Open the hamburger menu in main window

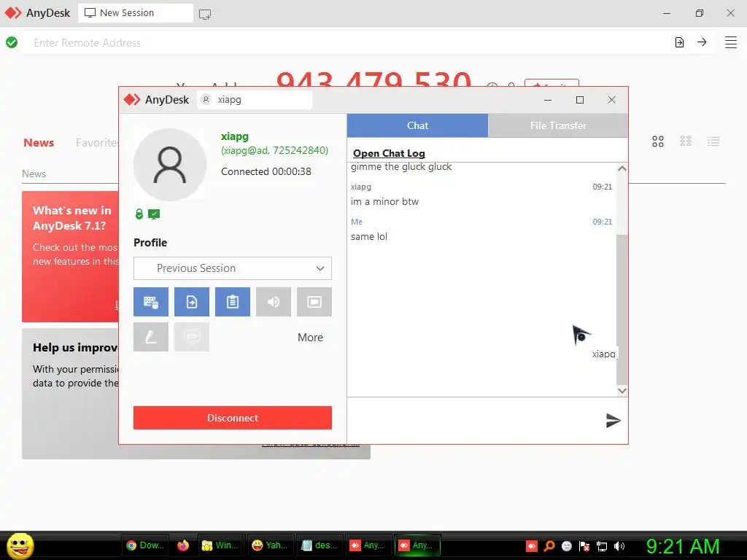(731, 42)
